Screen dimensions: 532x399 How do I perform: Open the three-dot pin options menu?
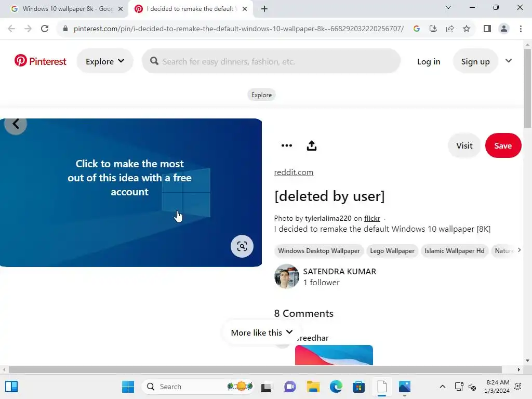point(287,145)
